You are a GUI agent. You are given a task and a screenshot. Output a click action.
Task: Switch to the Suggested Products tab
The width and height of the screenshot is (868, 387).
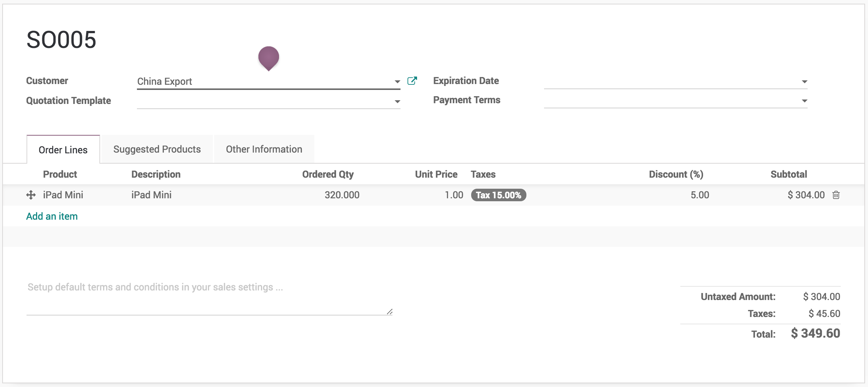click(x=157, y=149)
